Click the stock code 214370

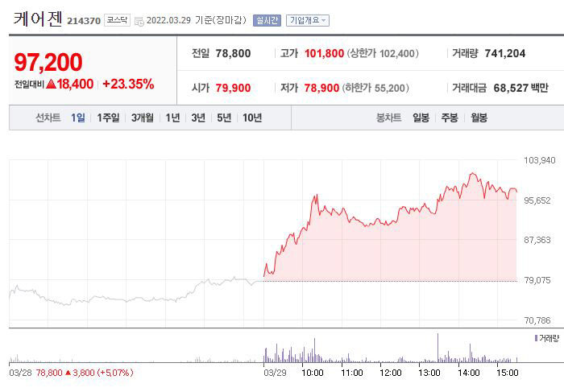coord(84,21)
